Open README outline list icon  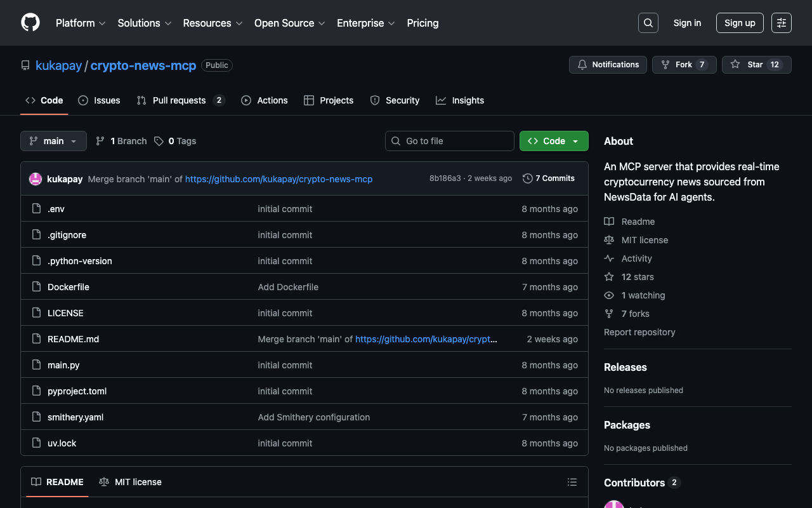pos(572,482)
